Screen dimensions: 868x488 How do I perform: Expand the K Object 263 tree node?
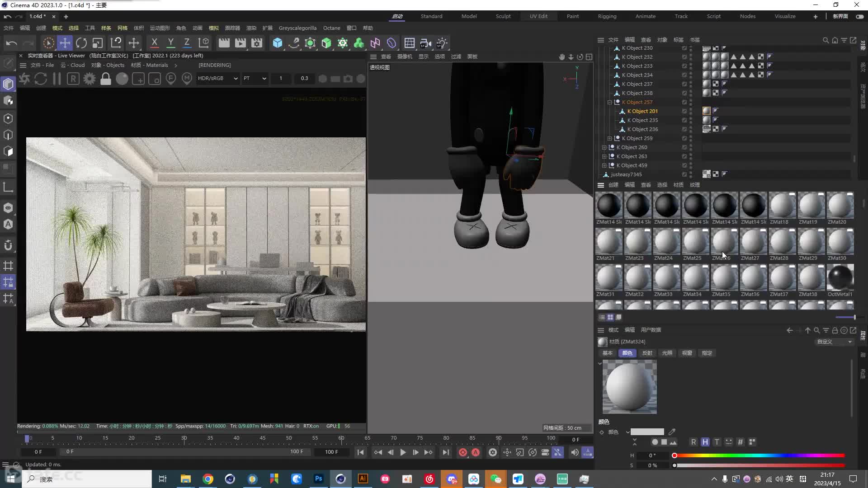[604, 156]
